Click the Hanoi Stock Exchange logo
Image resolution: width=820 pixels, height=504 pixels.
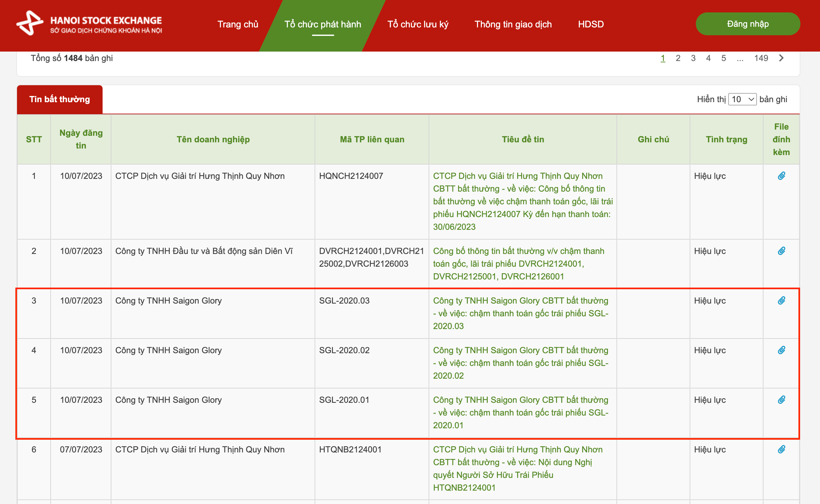[89, 23]
